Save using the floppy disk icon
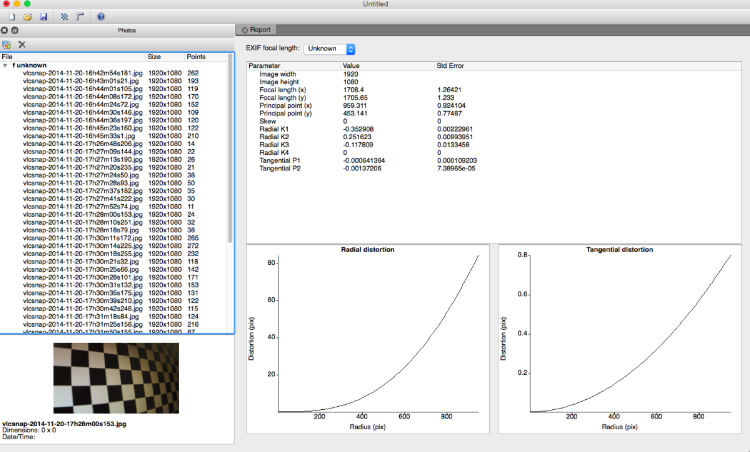 44,17
